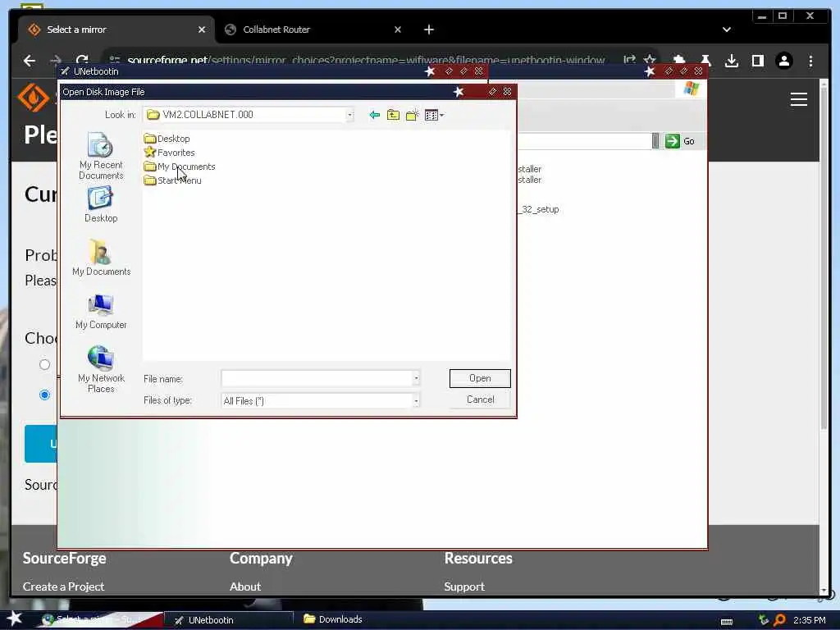Click the green Go arrow button
This screenshot has height=630, width=840.
673,141
